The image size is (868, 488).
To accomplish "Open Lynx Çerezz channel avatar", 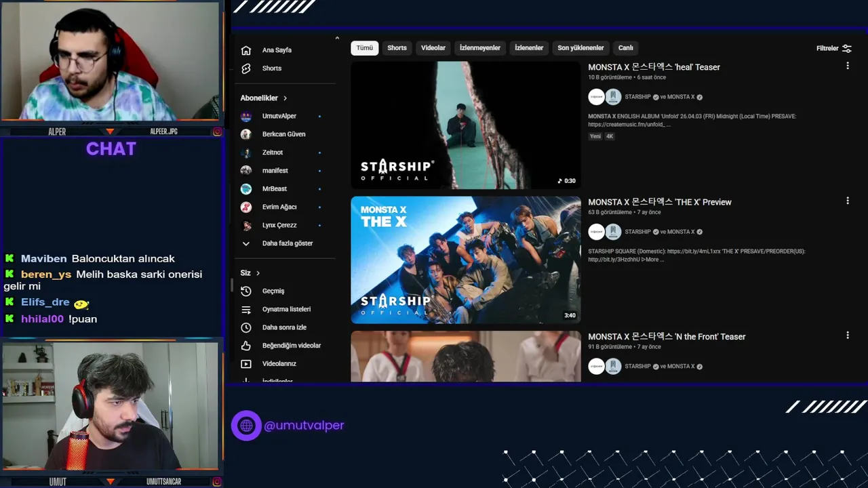I will point(246,225).
